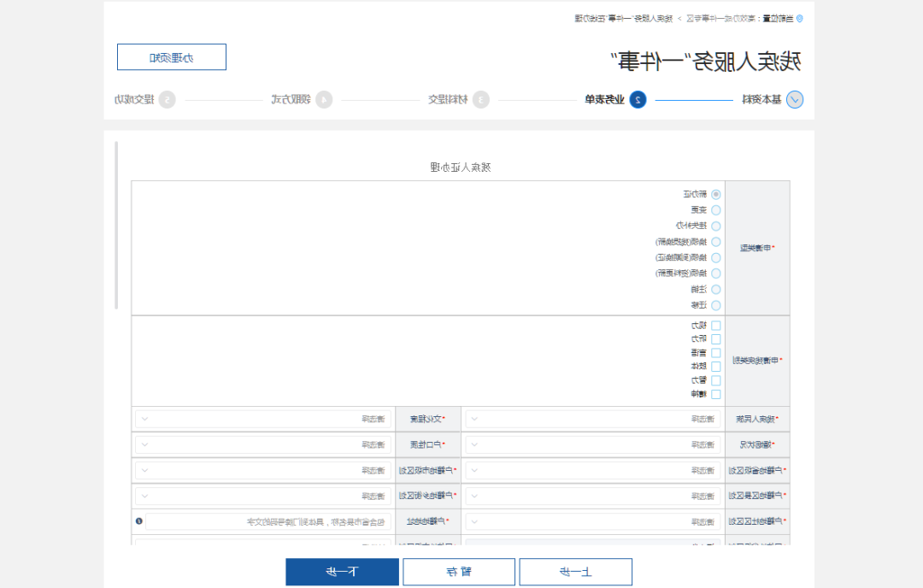The image size is (923, 588).
Task: Expand the 户口性质 dropdown
Action: click(x=263, y=445)
